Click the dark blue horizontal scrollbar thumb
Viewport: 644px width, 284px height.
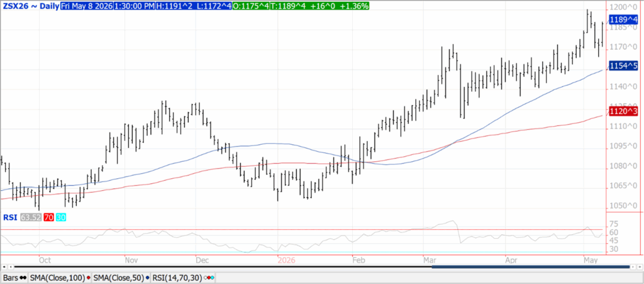point(531,267)
